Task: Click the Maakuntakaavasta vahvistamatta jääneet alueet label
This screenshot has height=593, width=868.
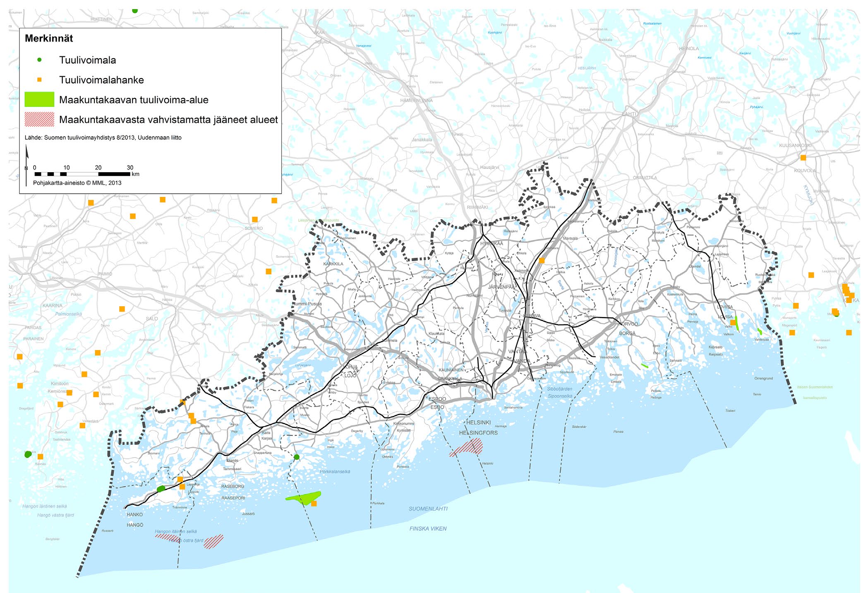Action: click(x=168, y=120)
